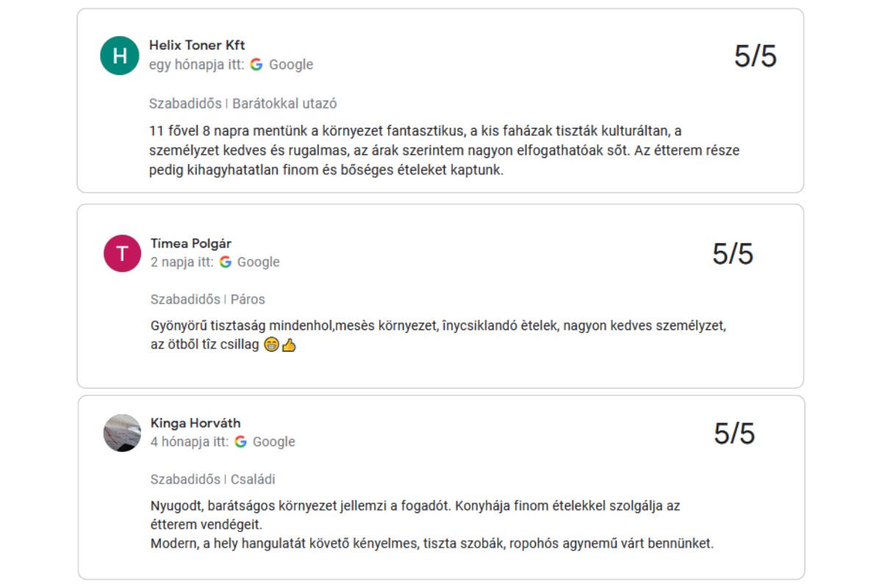Click 5/5 rating of Helix Toner review
Viewport: 882px width, 588px height.
[x=755, y=57]
